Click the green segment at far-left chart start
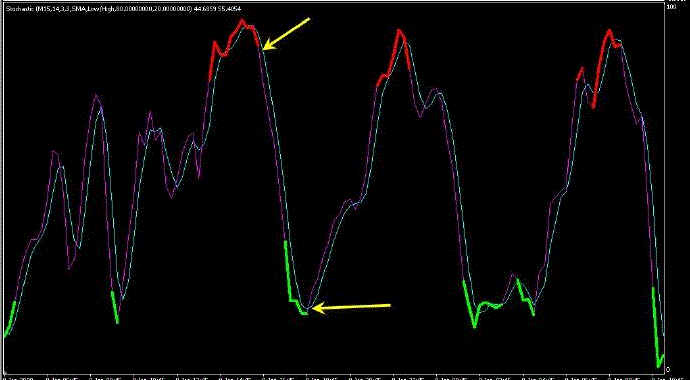Image resolution: width=690 pixels, height=380 pixels. (10, 319)
